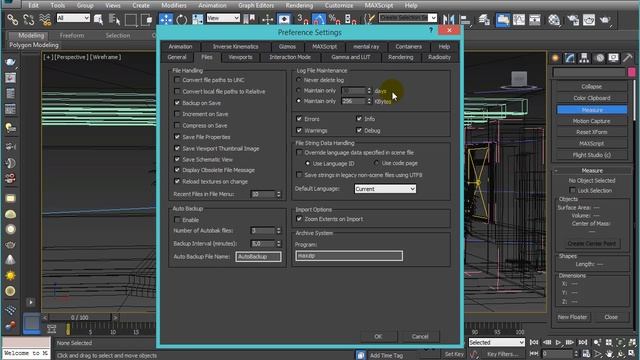Open the Render Setup icon
This screenshot has width=640, height=360.
(573, 20)
